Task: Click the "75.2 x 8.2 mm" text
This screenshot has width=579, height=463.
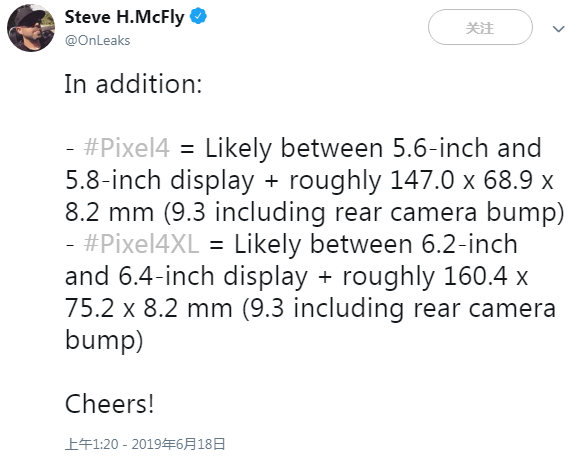Action: [149, 308]
